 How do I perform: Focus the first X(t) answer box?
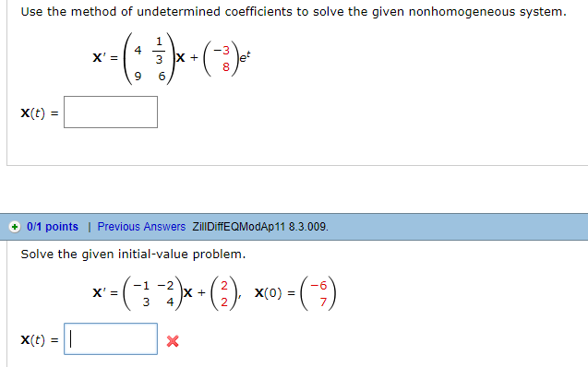coord(111,112)
